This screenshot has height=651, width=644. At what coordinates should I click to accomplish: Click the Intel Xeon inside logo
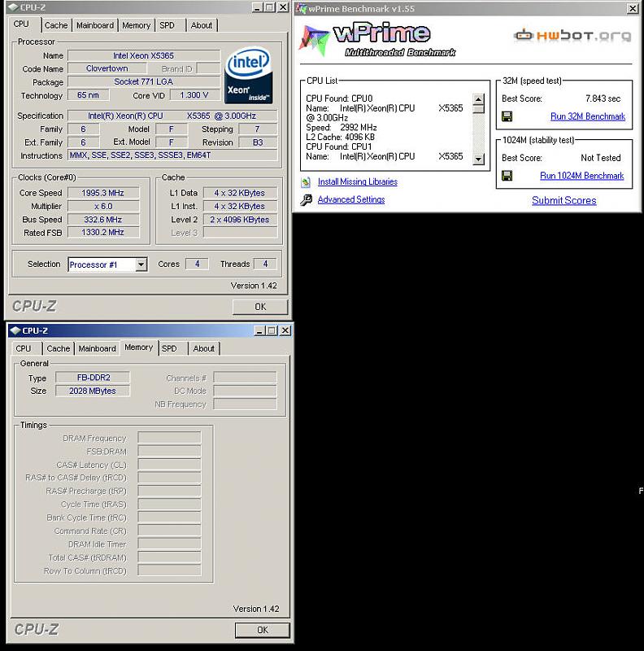[x=249, y=75]
